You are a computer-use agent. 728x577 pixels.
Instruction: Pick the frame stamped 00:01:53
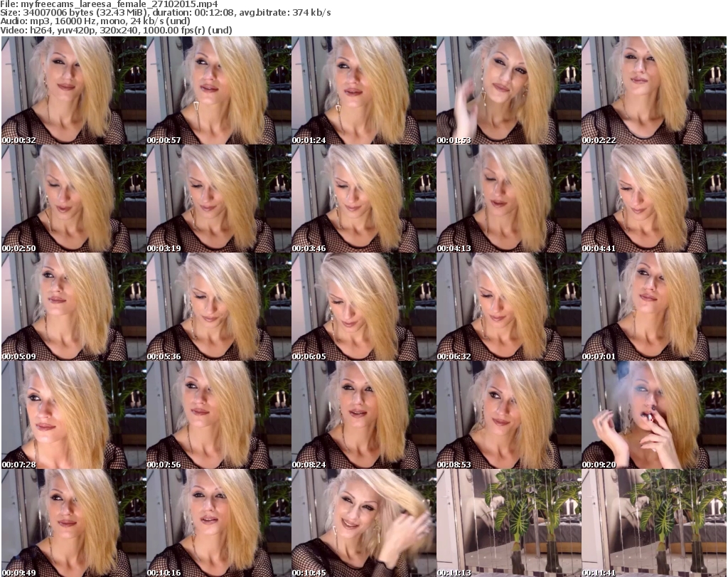coord(509,90)
